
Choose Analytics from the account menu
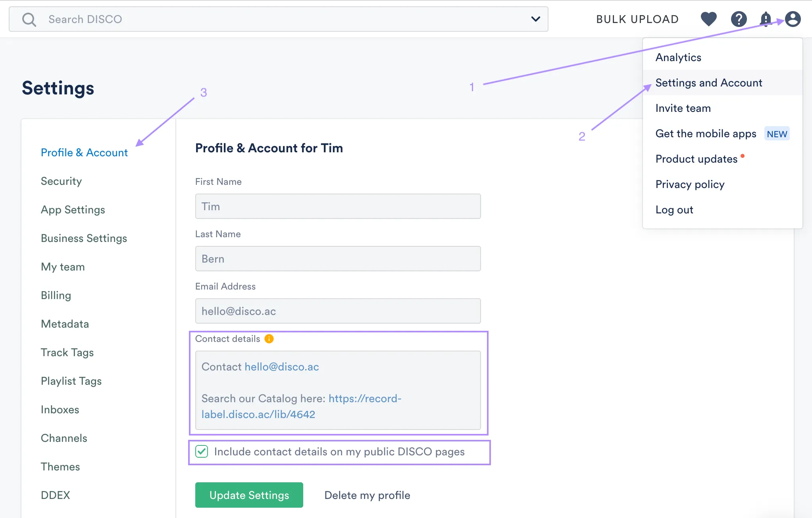click(x=678, y=58)
